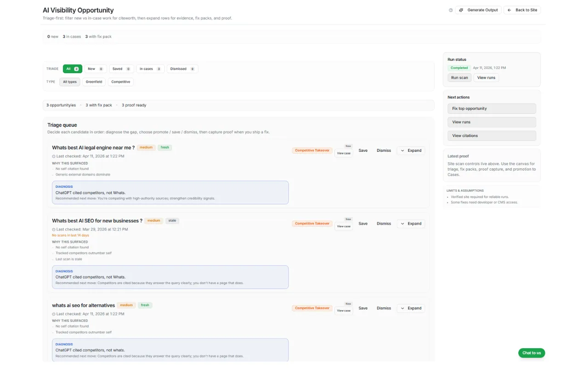
Task: Open View case for 'whats ai seo for alternatives'
Action: tap(344, 310)
